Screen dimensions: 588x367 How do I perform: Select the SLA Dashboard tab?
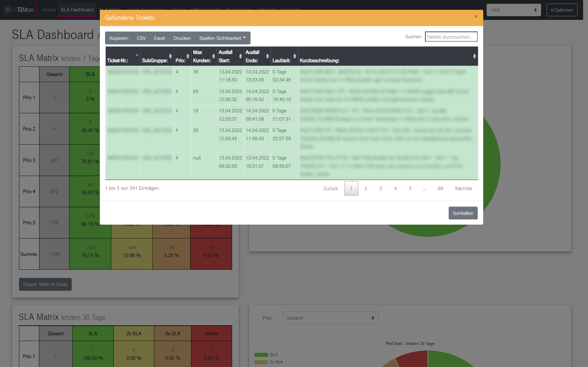click(77, 10)
